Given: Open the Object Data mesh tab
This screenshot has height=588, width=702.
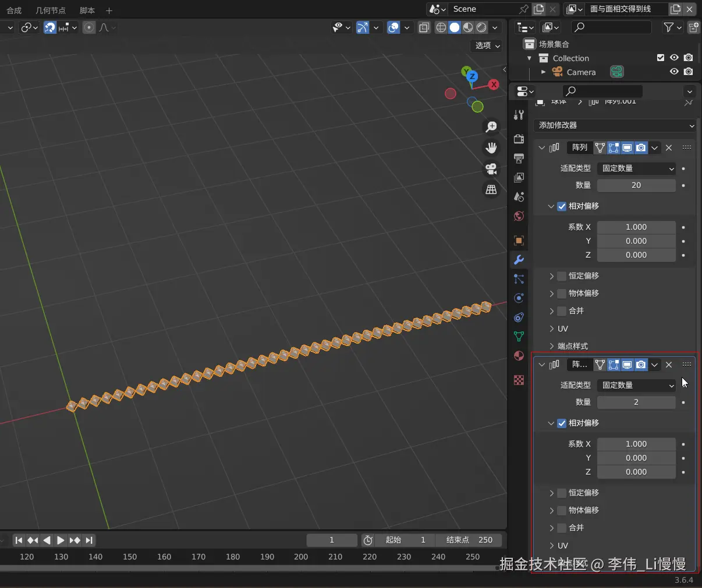Looking at the screenshot, I should click(x=519, y=337).
